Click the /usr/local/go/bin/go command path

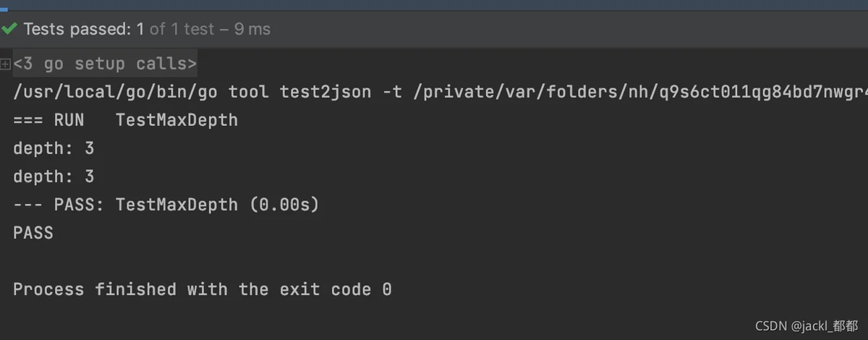coord(115,92)
